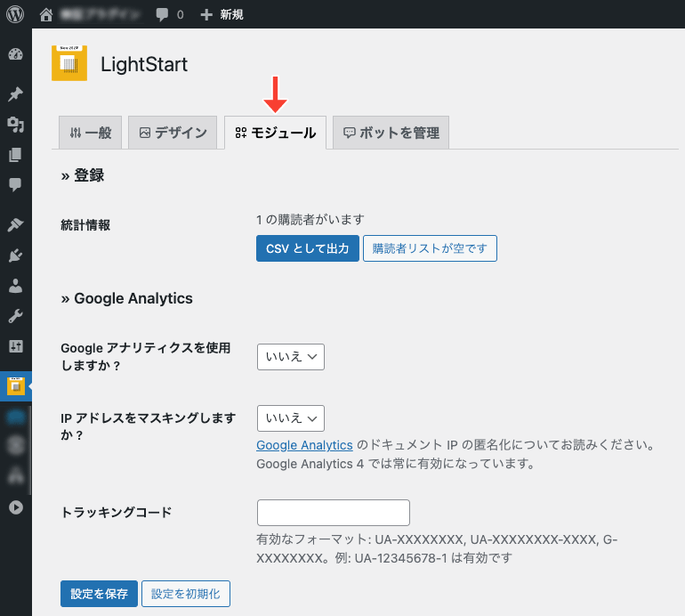Click the 1 の購読者がいます text
Image resolution: width=685 pixels, height=616 pixels.
(x=310, y=220)
